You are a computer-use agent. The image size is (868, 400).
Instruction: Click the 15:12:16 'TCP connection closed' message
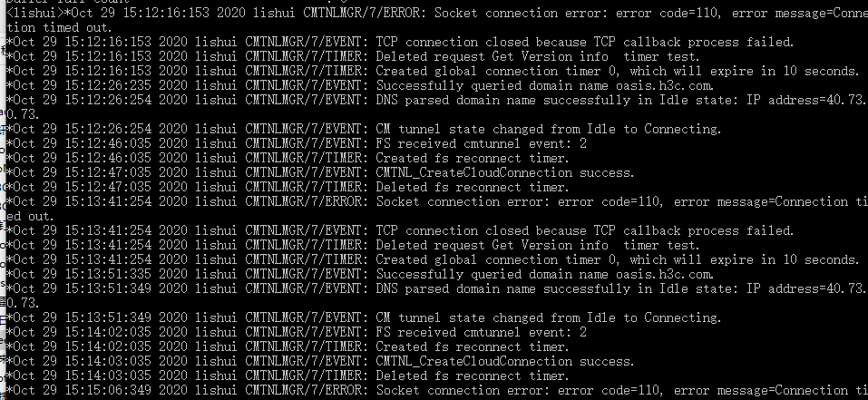584,42
